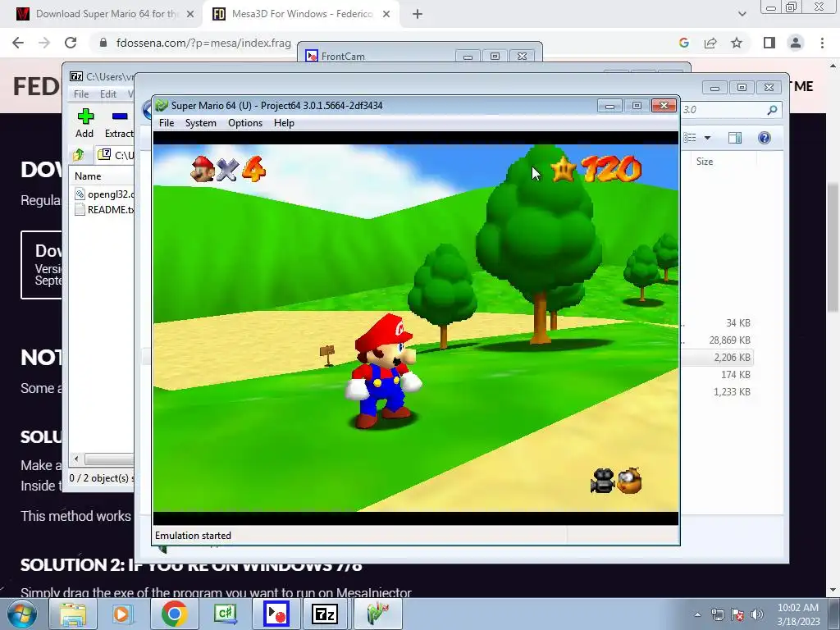Open the File Explorer taskbar icon
Image resolution: width=840 pixels, height=630 pixels.
(x=73, y=614)
